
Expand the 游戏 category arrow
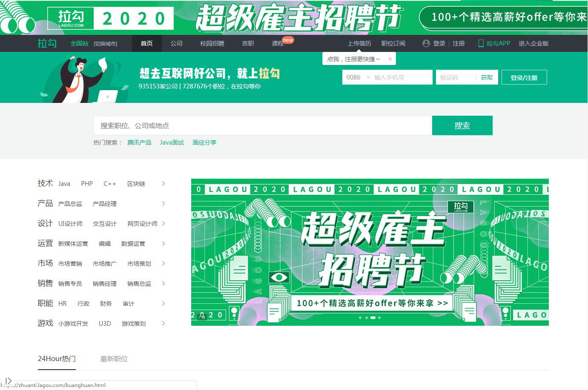pyautogui.click(x=163, y=324)
